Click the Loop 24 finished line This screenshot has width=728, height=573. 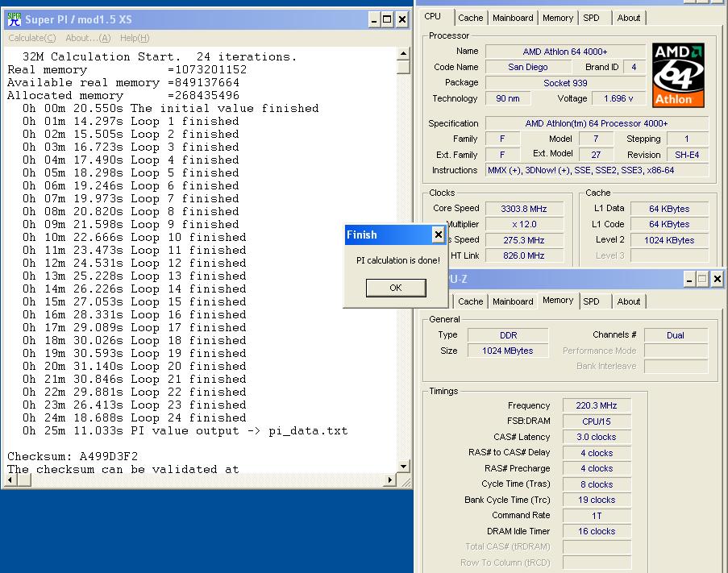(x=134, y=417)
